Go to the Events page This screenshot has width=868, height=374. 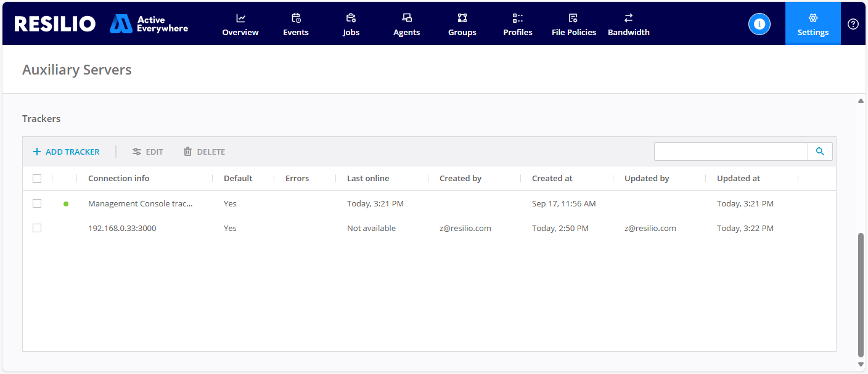[295, 25]
